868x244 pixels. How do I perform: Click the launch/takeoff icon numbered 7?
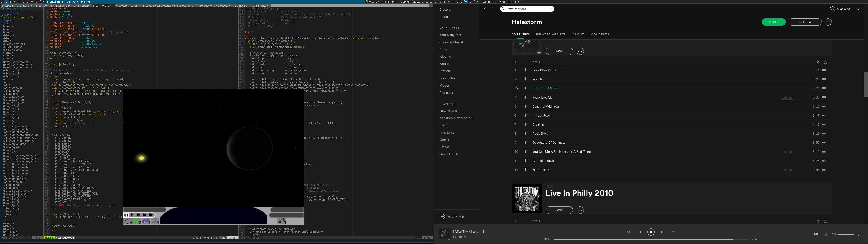(281, 221)
